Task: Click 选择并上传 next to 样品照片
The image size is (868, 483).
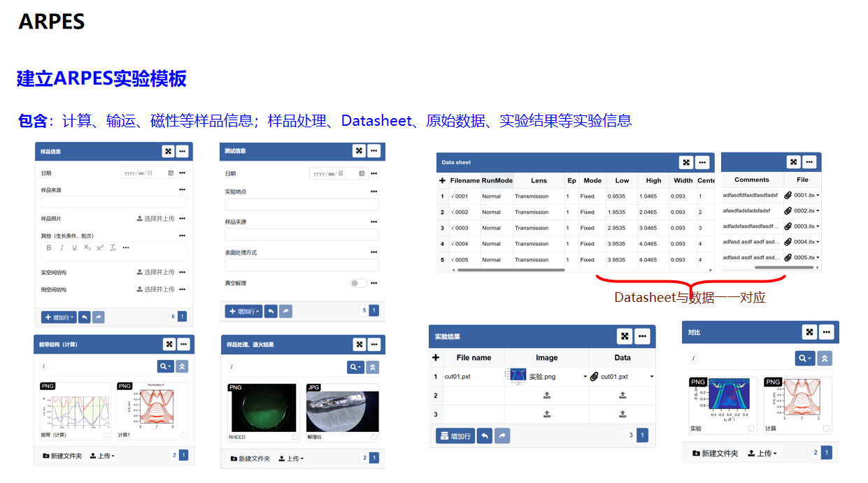Action: [155, 219]
